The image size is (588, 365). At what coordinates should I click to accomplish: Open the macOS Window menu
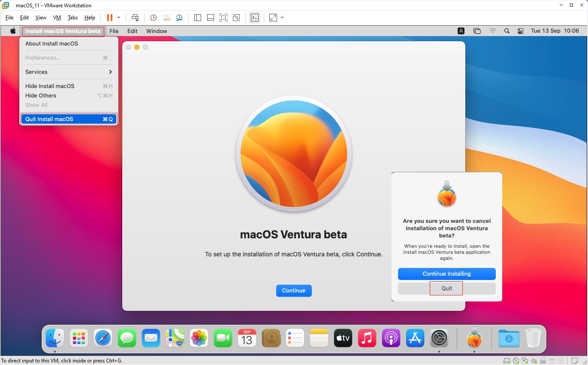157,31
